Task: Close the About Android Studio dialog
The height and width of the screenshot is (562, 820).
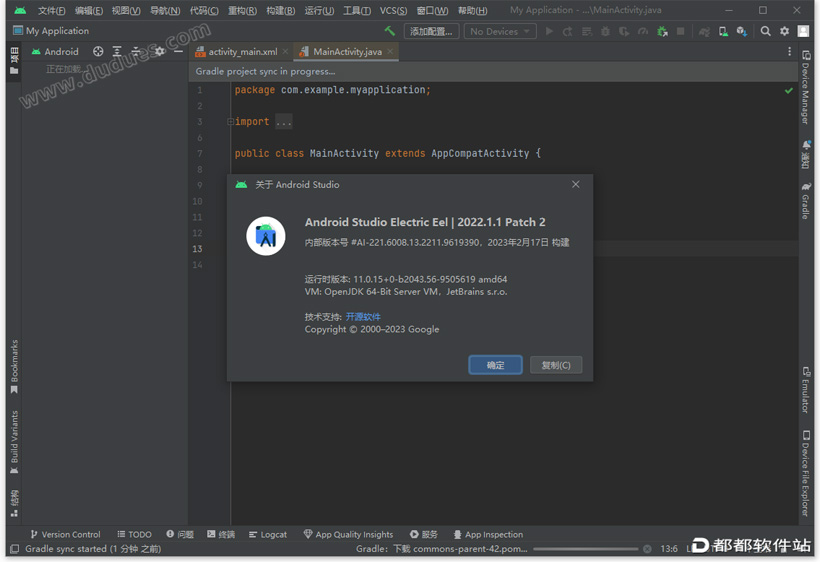Action: (576, 184)
